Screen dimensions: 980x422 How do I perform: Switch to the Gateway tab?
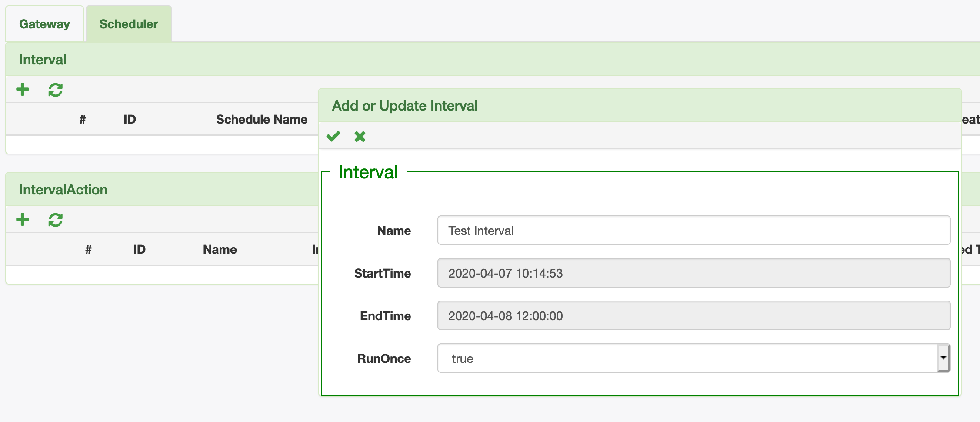pyautogui.click(x=44, y=23)
